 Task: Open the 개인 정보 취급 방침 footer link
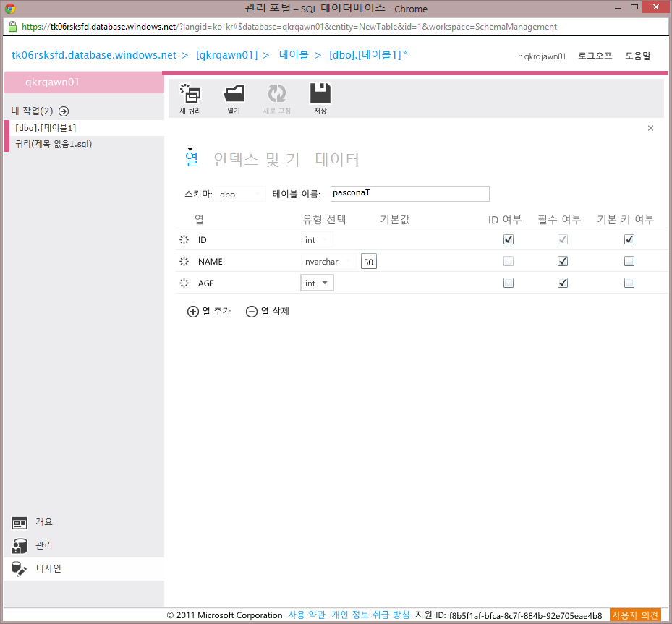point(370,615)
